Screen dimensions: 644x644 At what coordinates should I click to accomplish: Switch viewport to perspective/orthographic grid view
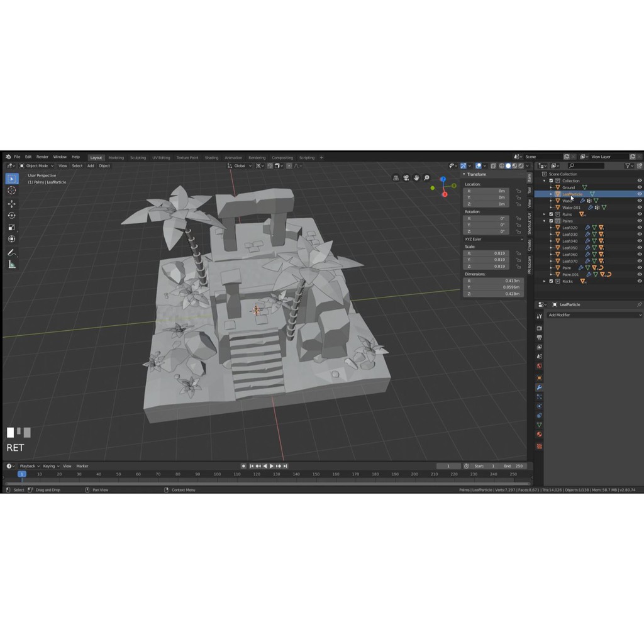[x=396, y=178]
